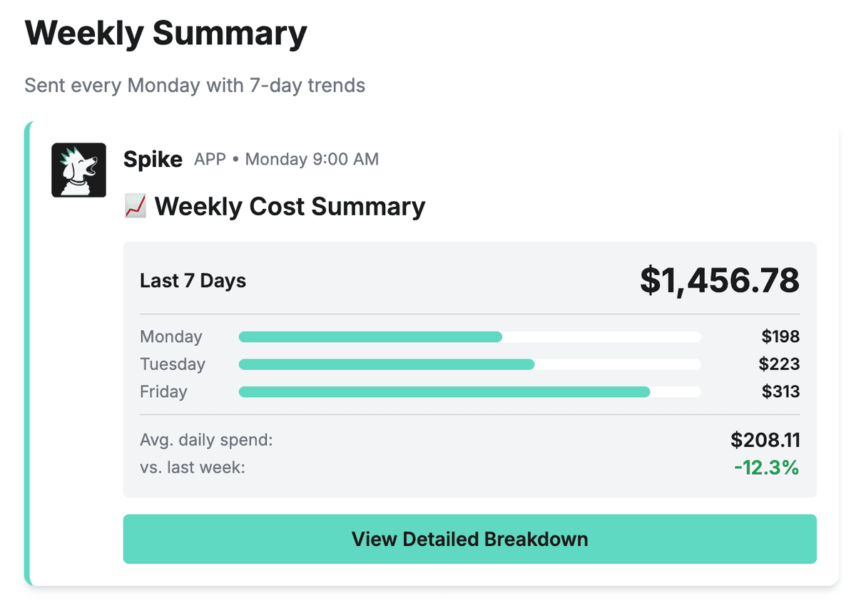Select the Spike app name label
The width and height of the screenshot is (856, 616).
pos(153,159)
